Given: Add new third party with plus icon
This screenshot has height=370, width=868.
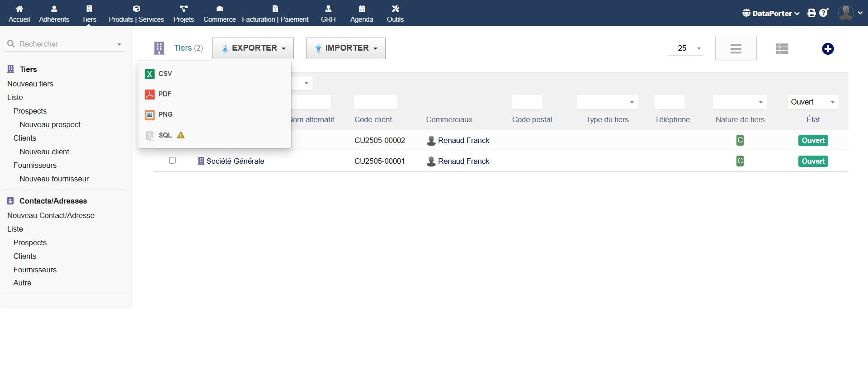Looking at the screenshot, I should (827, 49).
